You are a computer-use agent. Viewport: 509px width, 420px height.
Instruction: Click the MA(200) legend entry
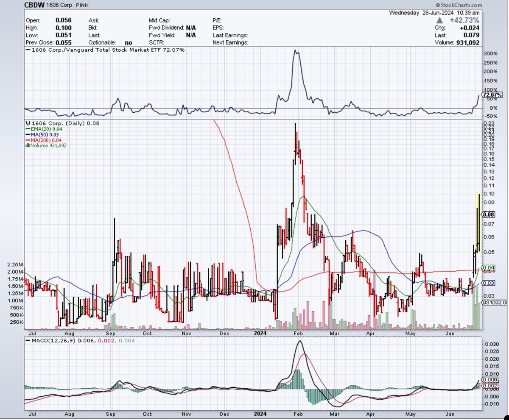click(45, 139)
